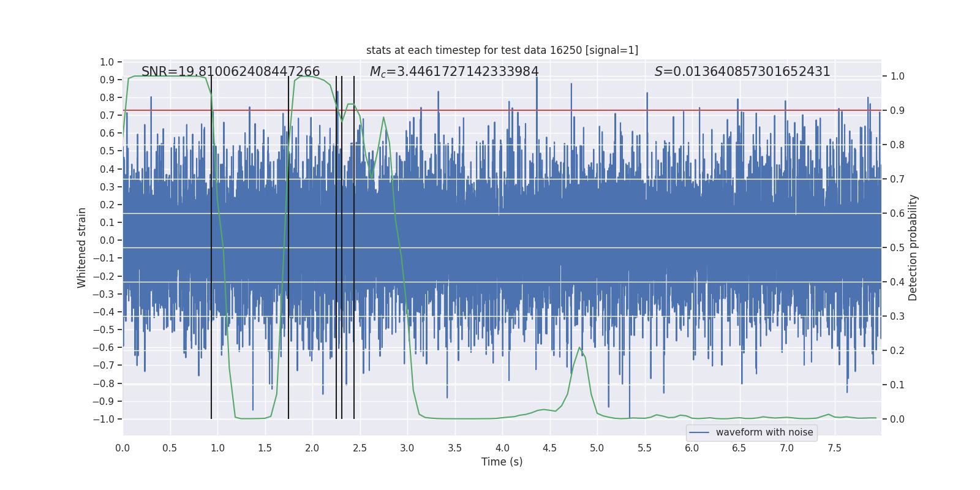Select the 1.0 tick on the Whitened strain axis
The image size is (980, 490).
click(107, 62)
